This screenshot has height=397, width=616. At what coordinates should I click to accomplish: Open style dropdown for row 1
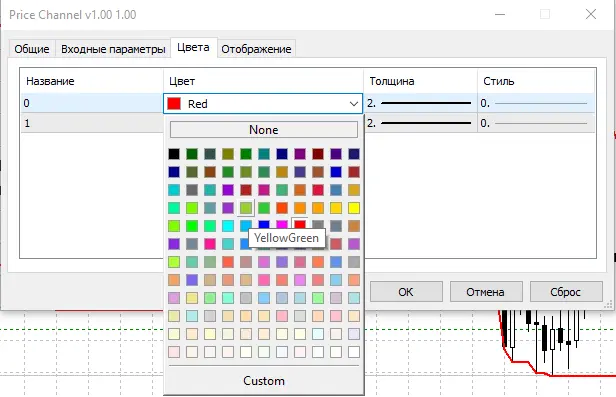pyautogui.click(x=536, y=123)
